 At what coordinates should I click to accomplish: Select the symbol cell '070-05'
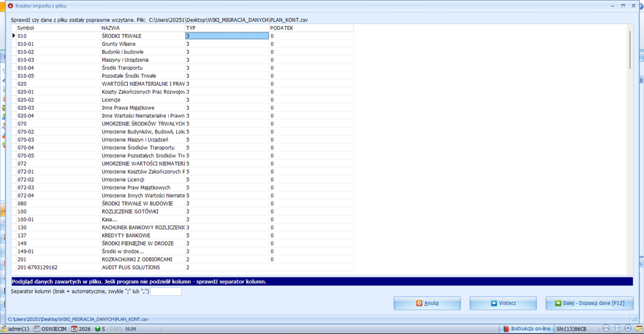coord(58,155)
